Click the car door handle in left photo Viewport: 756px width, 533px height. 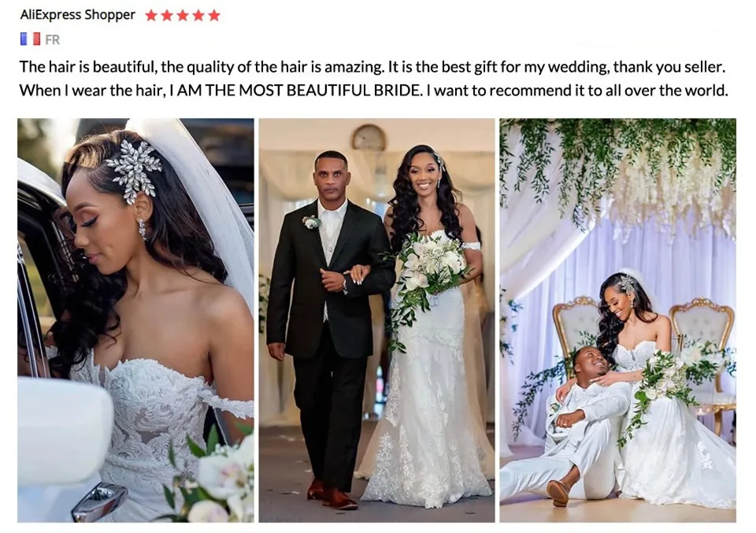(99, 502)
